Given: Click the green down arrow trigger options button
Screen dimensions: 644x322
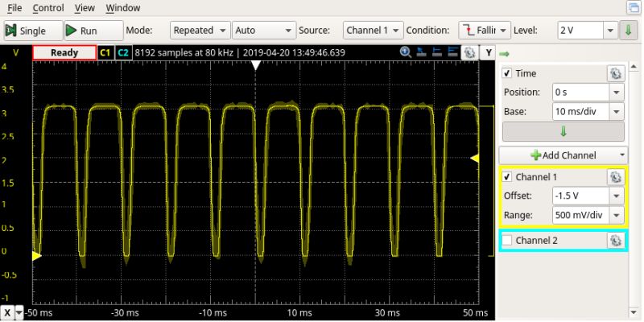Looking at the screenshot, I should (x=629, y=31).
